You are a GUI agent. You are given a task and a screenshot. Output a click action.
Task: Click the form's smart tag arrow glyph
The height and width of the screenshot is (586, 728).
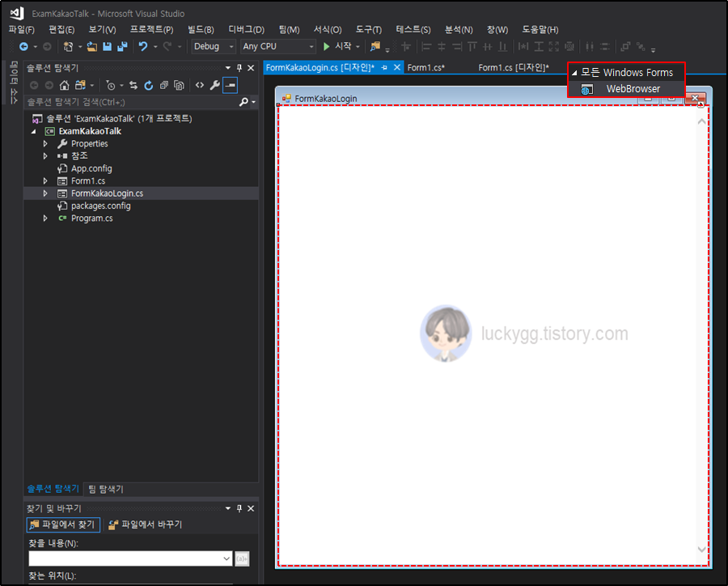coord(700,105)
